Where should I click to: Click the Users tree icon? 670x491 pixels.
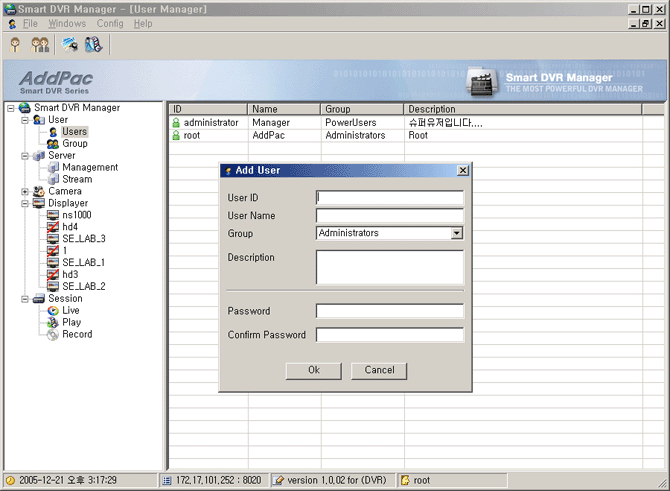pos(53,132)
